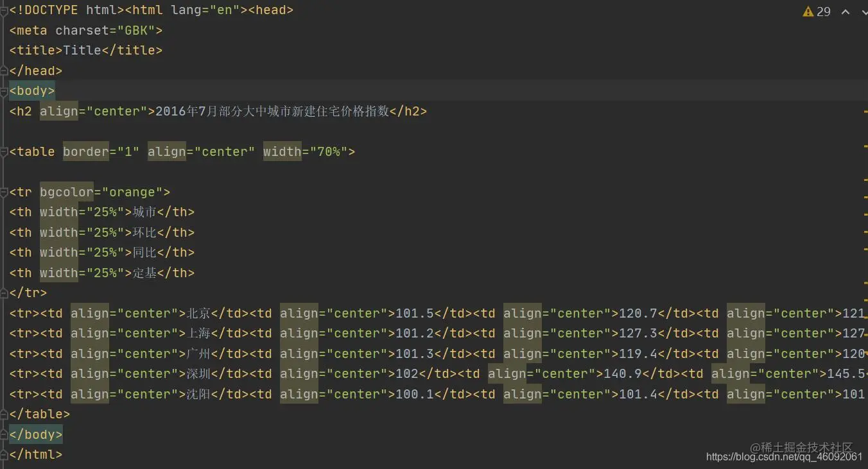Click the value 119.4 in the 广州 row
Screen dimensions: 868x469
638,354
